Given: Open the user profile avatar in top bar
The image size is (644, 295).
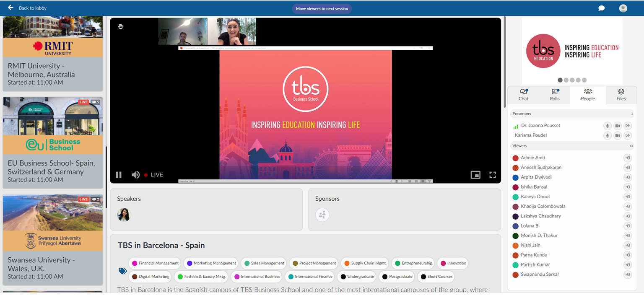Looking at the screenshot, I should 623,8.
